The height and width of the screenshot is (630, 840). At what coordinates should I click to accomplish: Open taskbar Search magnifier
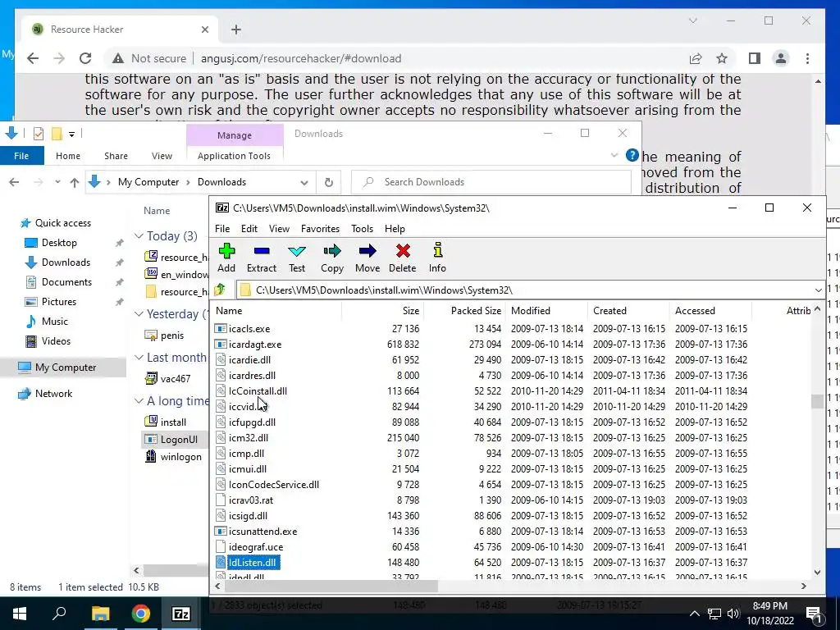59,614
